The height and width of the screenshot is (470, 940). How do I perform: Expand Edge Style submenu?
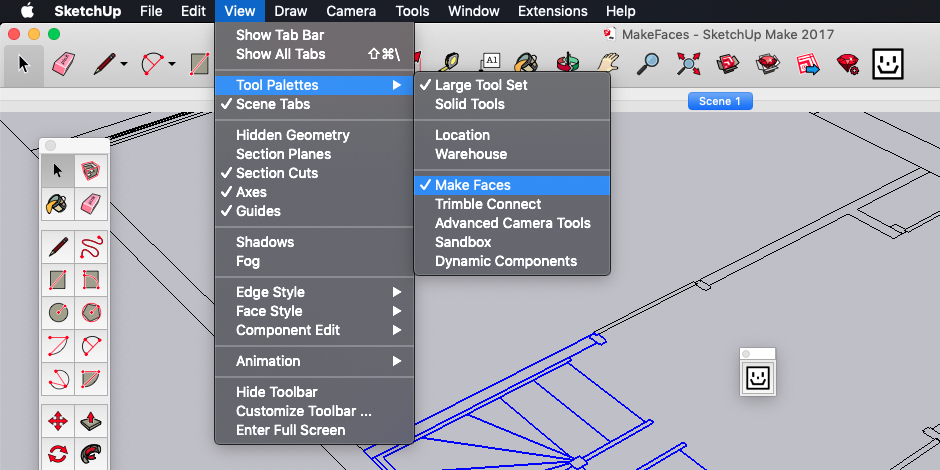click(x=314, y=293)
